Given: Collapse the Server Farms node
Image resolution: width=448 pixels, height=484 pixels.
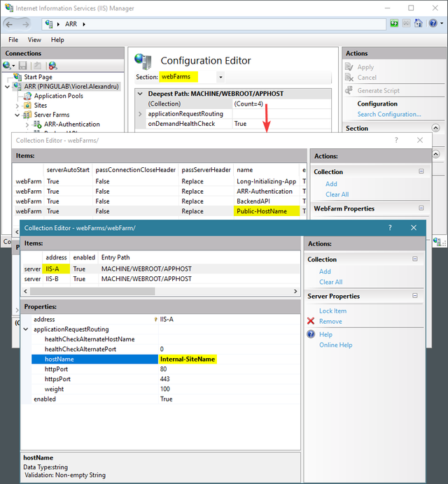Looking at the screenshot, I should [x=17, y=115].
